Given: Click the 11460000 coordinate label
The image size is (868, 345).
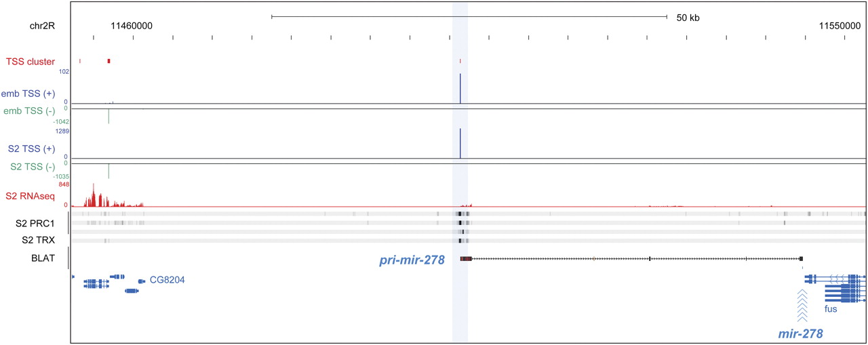Looking at the screenshot, I should 132,26.
